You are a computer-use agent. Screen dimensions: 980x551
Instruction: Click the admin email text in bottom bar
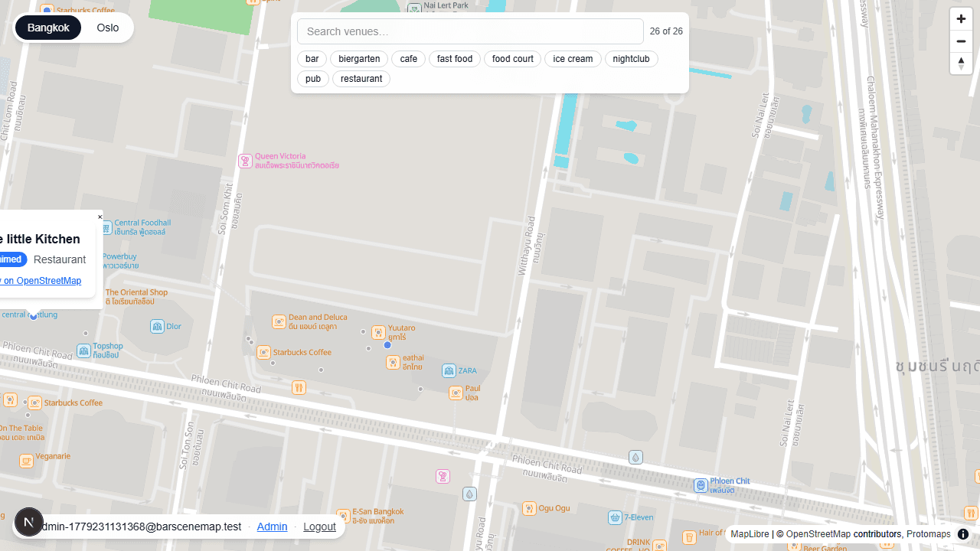[x=142, y=527]
